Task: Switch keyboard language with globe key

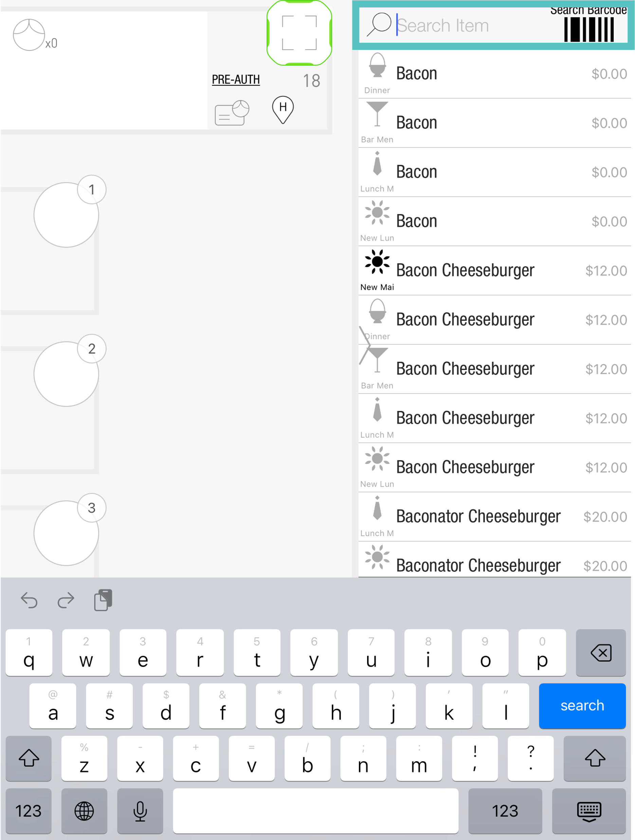Action: (x=84, y=811)
